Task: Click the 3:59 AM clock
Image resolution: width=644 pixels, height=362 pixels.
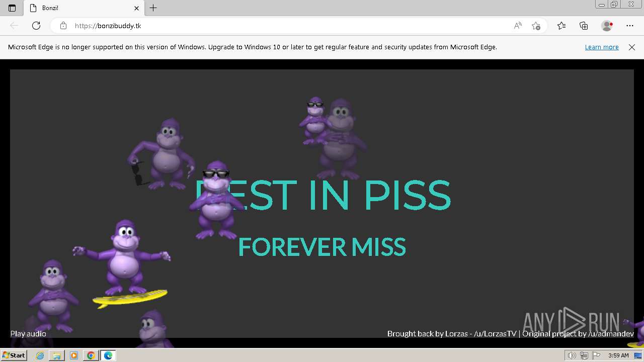Action: [618, 355]
